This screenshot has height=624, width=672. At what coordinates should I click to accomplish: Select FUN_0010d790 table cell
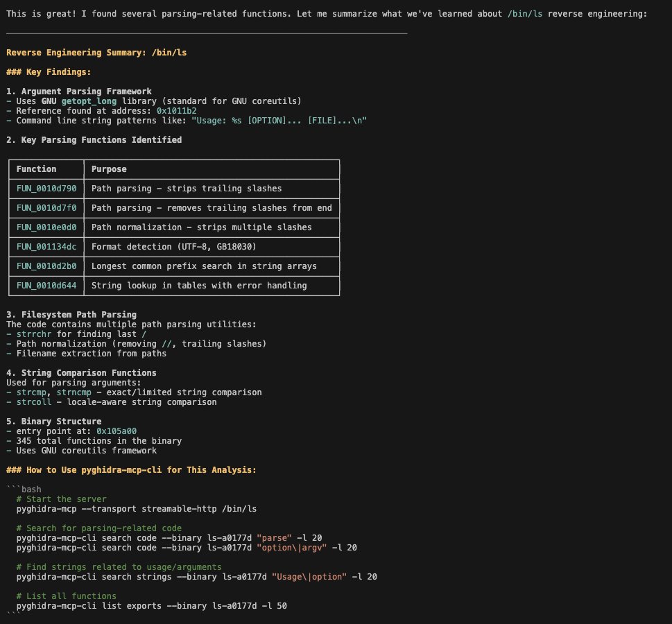pos(46,189)
